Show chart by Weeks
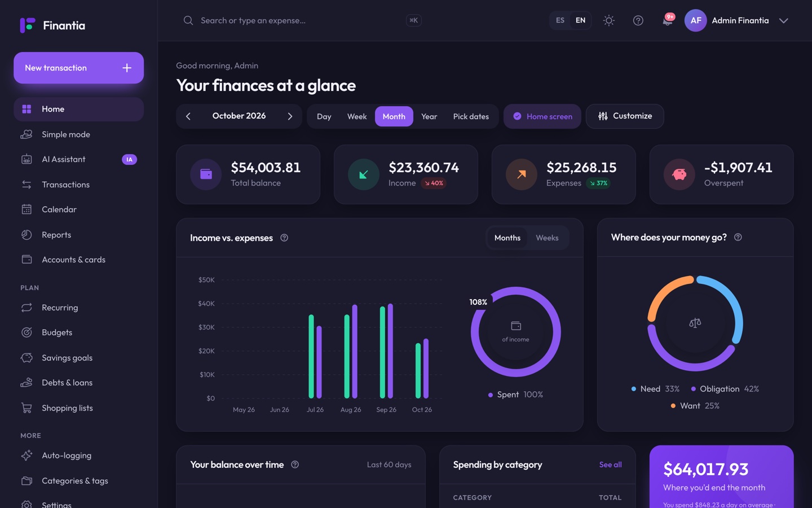812x508 pixels. [547, 238]
